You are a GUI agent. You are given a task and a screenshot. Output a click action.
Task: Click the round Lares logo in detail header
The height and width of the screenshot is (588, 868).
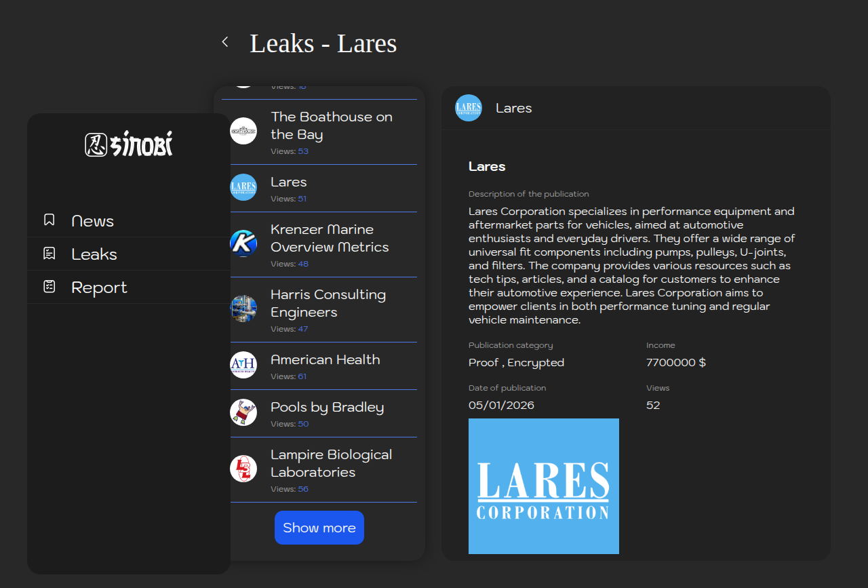click(x=469, y=108)
